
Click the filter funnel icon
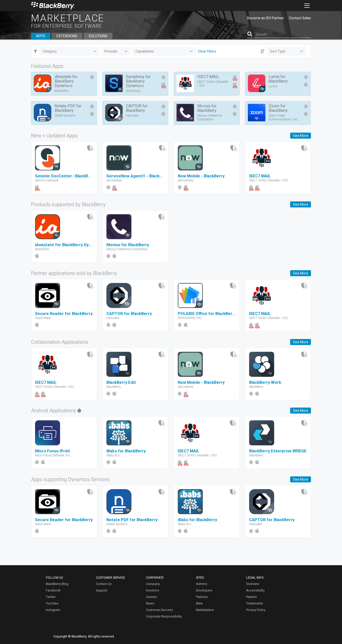click(x=35, y=51)
